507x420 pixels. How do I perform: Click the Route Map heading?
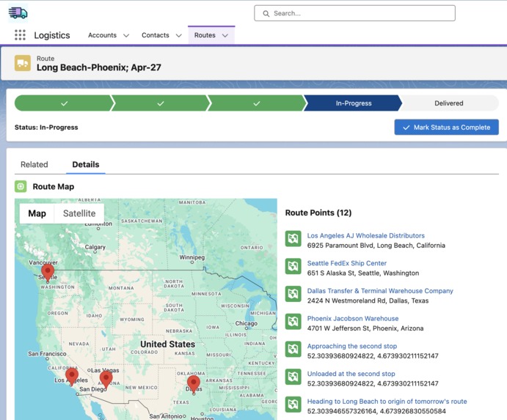[54, 186]
